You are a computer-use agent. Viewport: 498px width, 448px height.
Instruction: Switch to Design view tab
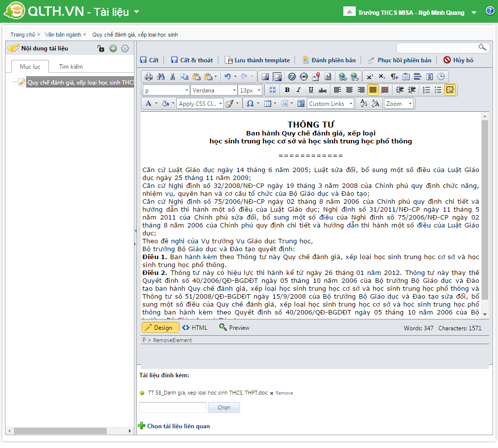(161, 327)
